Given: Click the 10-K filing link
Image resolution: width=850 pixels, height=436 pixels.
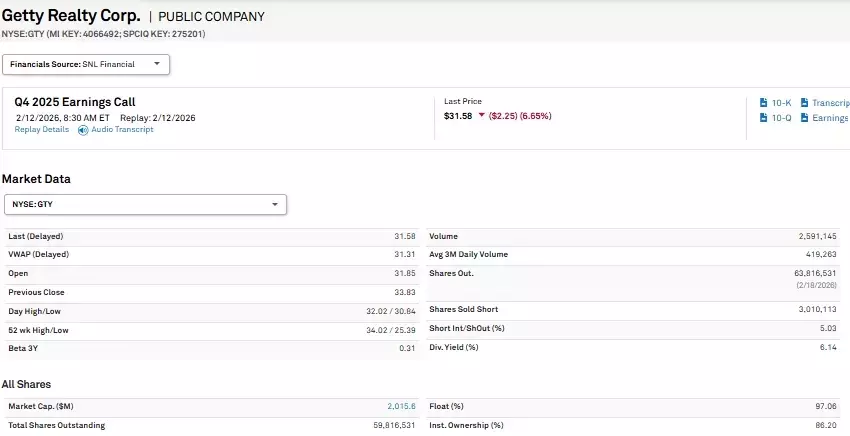Looking at the screenshot, I should click(x=782, y=103).
